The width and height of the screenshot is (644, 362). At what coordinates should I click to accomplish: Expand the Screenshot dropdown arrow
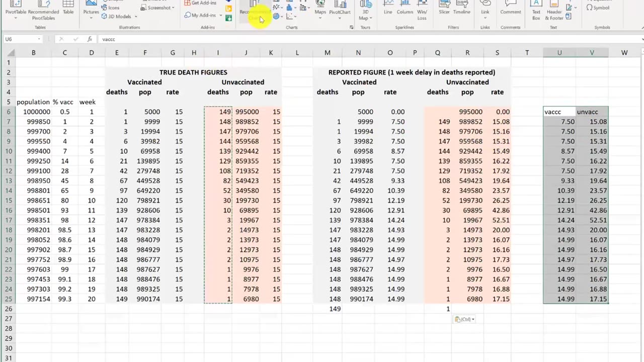pos(173,8)
